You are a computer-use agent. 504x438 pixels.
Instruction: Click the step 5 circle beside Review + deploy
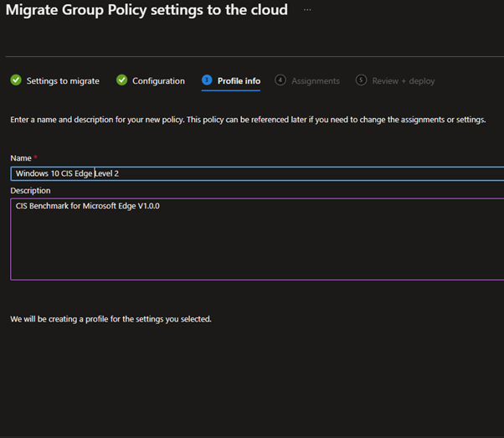361,80
